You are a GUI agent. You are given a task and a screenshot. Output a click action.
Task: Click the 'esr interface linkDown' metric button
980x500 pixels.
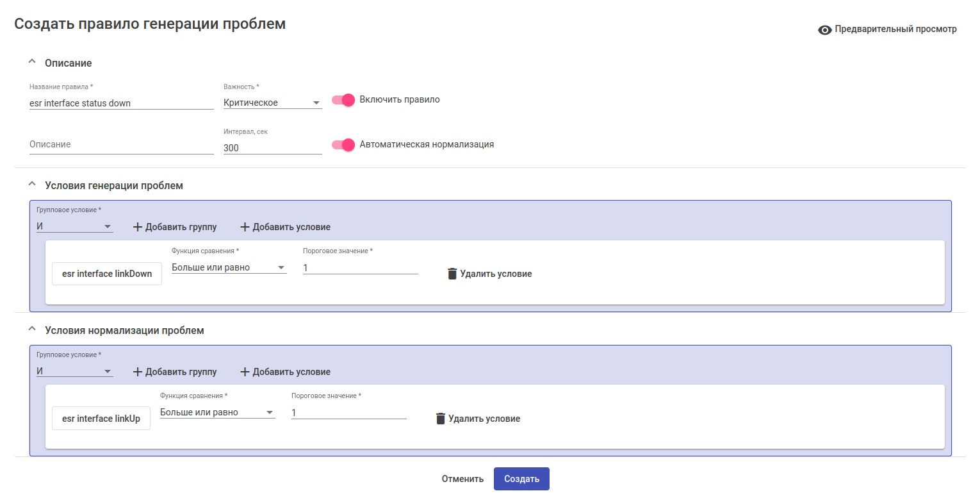pyautogui.click(x=107, y=274)
